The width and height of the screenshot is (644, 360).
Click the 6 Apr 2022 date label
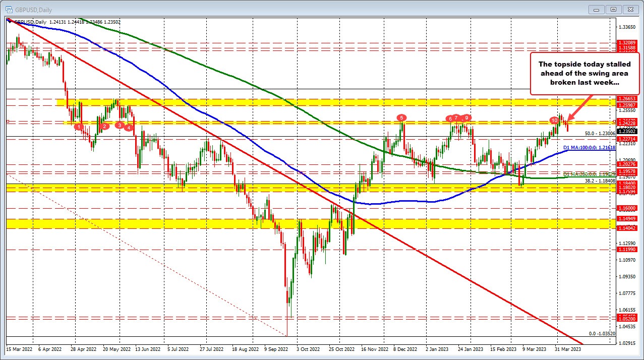49,348
